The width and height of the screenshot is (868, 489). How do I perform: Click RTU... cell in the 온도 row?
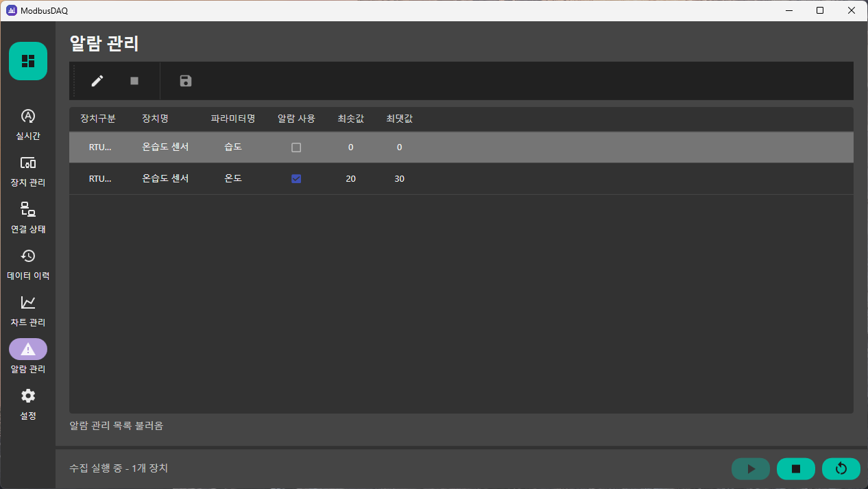point(100,179)
